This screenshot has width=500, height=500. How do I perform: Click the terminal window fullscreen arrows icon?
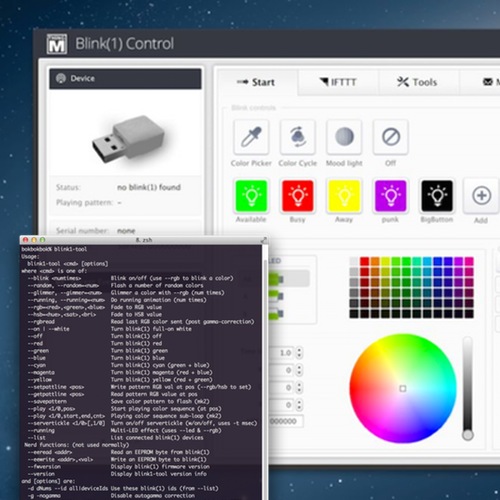coord(264,240)
